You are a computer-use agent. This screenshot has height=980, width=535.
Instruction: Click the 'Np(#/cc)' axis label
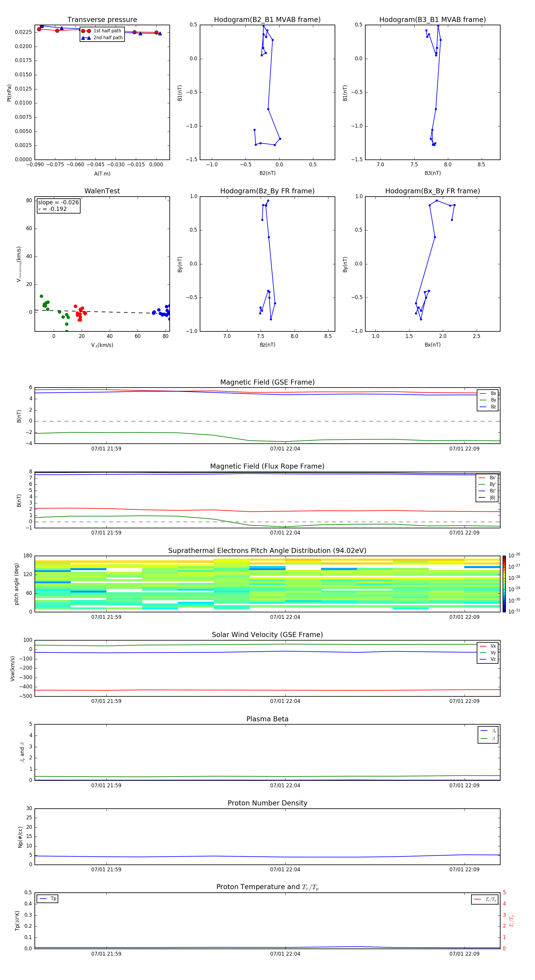20,837
